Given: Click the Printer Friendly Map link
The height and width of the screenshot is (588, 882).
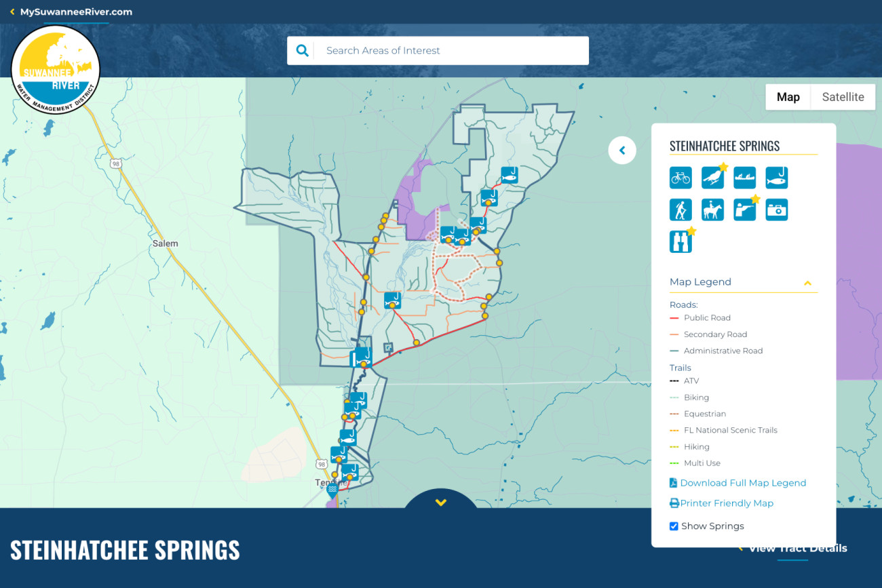Looking at the screenshot, I should pyautogui.click(x=726, y=503).
